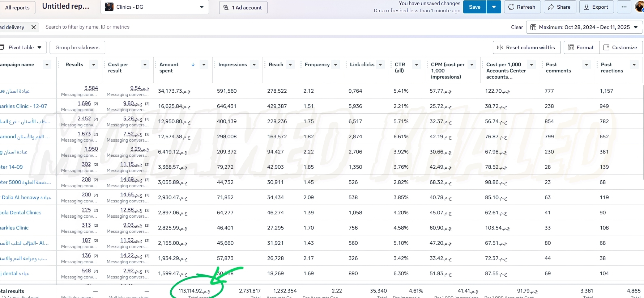Screen dimensions: 644x298
Task: Click the 1,696 results value
Action: (84, 103)
